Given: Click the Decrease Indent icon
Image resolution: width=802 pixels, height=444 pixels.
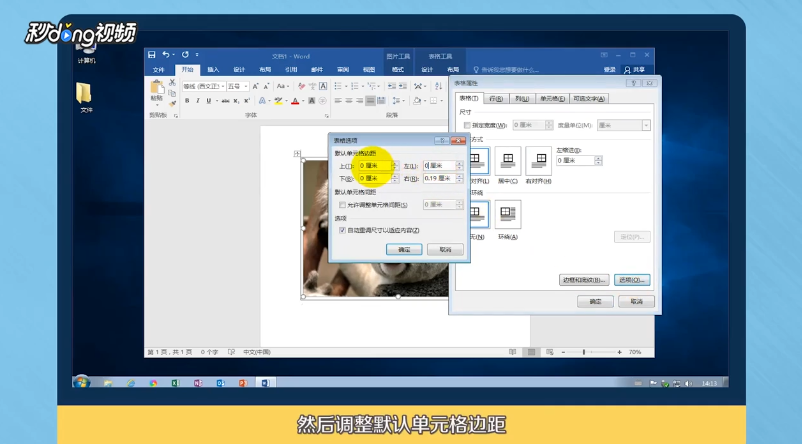Looking at the screenshot, I should (392, 86).
